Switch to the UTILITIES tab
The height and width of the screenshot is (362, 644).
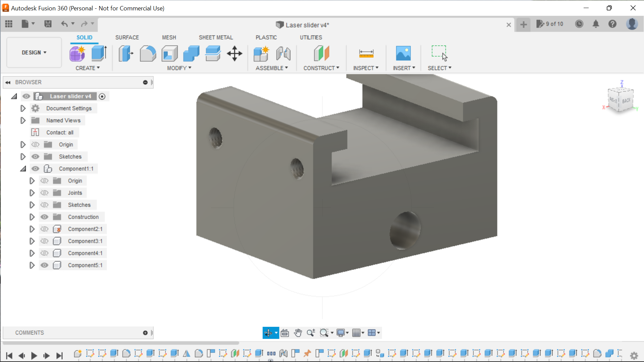pos(311,38)
